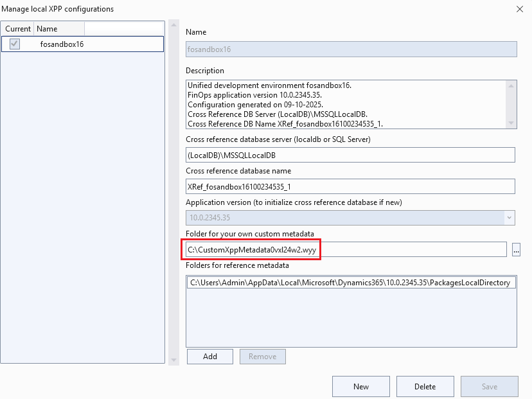Click the Description box scroll down arrow
Screen dimensions: 532x399
coord(511,123)
